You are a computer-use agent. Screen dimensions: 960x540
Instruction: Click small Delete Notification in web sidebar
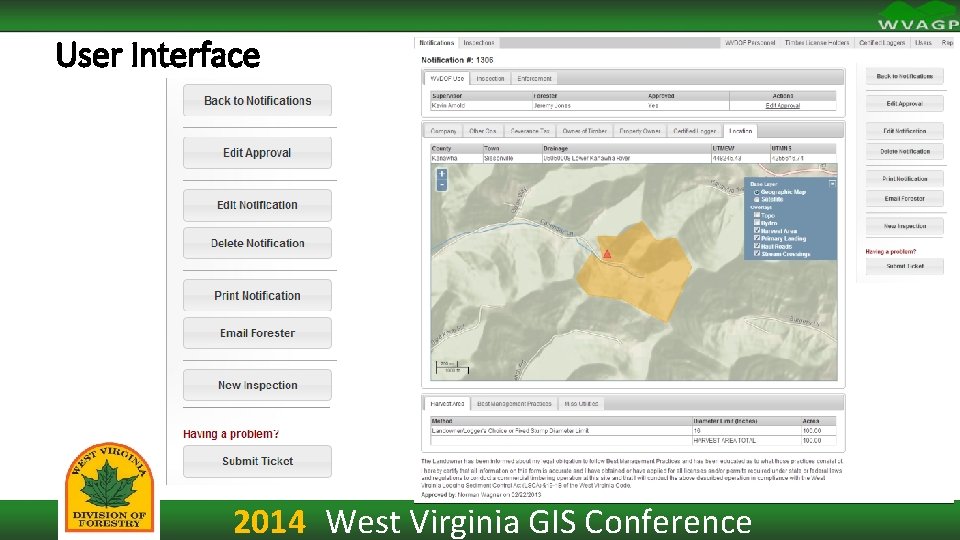pyautogui.click(x=904, y=151)
